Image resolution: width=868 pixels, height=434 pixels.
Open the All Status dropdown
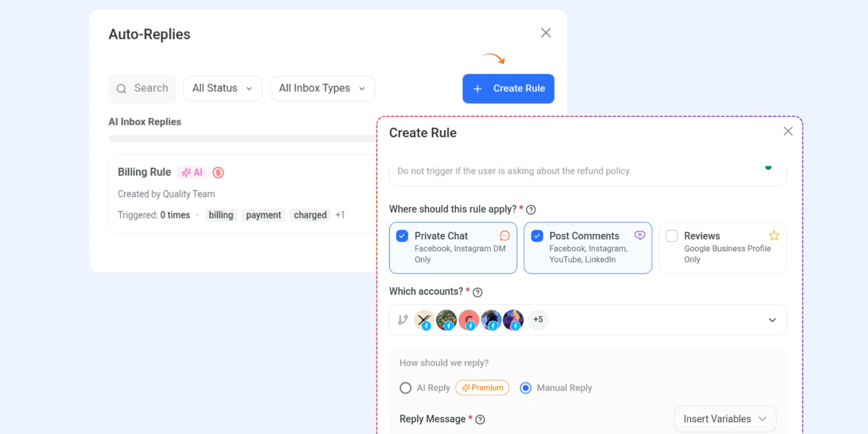[222, 88]
